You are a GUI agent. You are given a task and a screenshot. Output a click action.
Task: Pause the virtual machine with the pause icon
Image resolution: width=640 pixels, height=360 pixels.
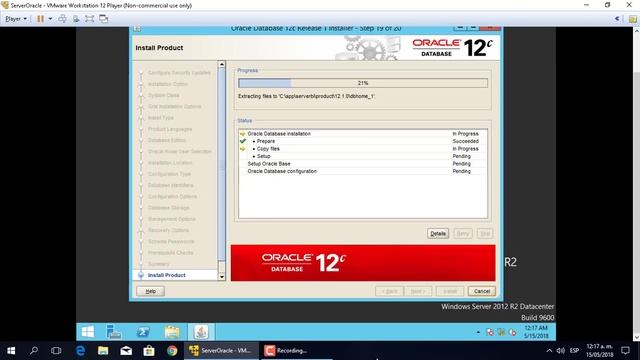40,19
